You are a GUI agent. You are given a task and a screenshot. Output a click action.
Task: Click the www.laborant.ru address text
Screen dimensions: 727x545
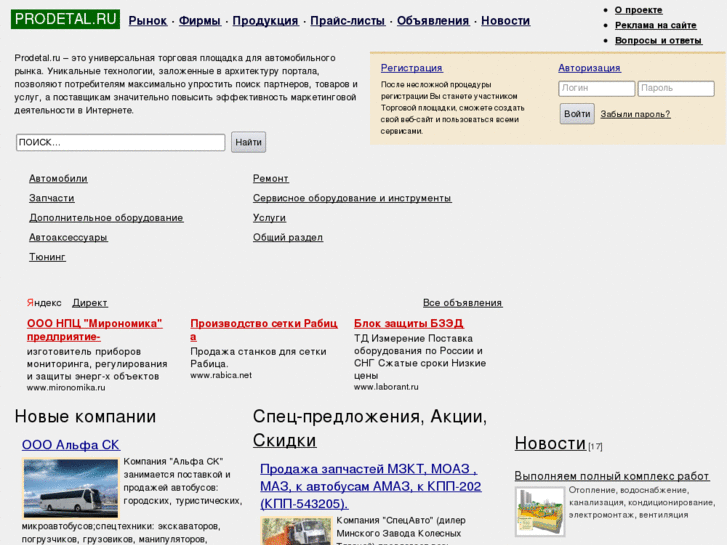click(x=386, y=387)
